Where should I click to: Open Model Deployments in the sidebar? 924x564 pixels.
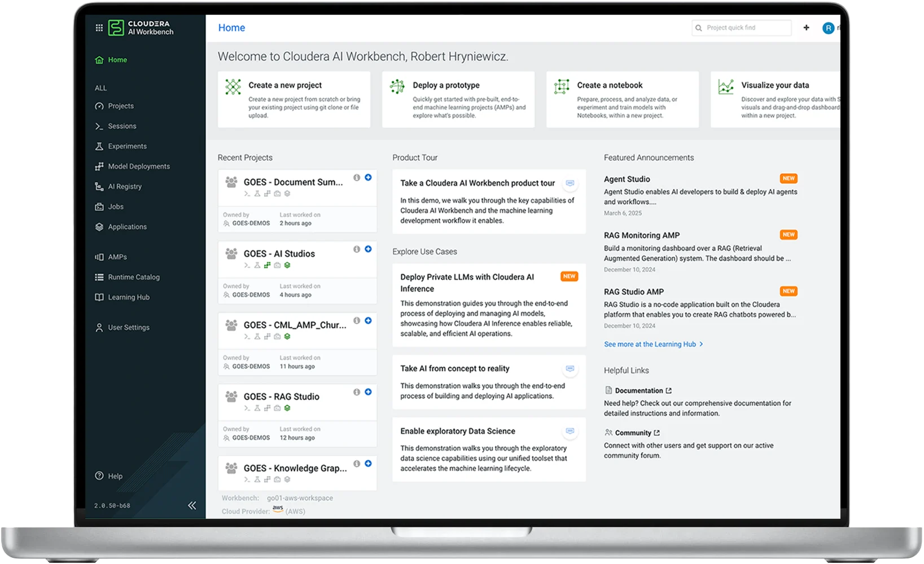(x=139, y=166)
